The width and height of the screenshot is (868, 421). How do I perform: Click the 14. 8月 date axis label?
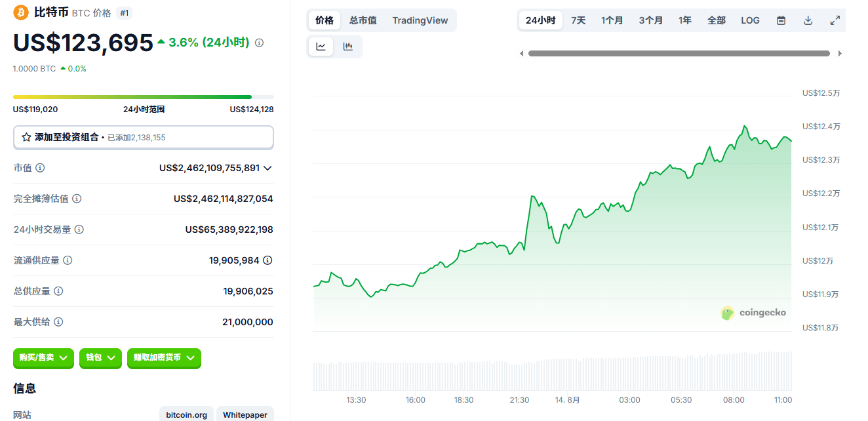click(x=568, y=400)
